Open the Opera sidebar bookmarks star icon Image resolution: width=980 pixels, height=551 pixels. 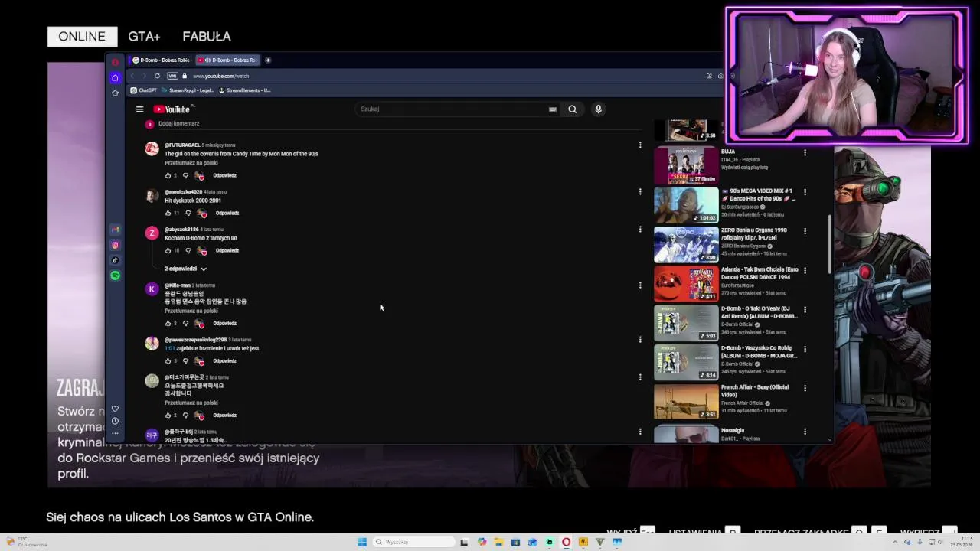point(115,93)
